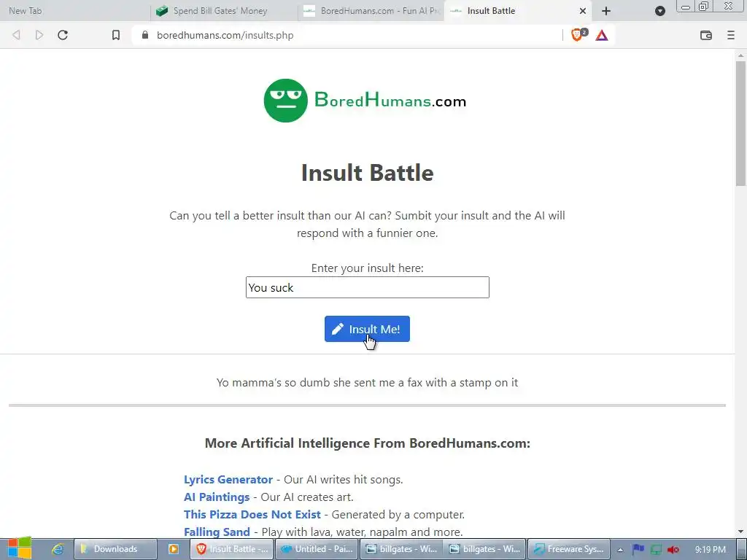
Task: Switch to the Spend Bill Gates' Money tab
Action: click(x=223, y=10)
